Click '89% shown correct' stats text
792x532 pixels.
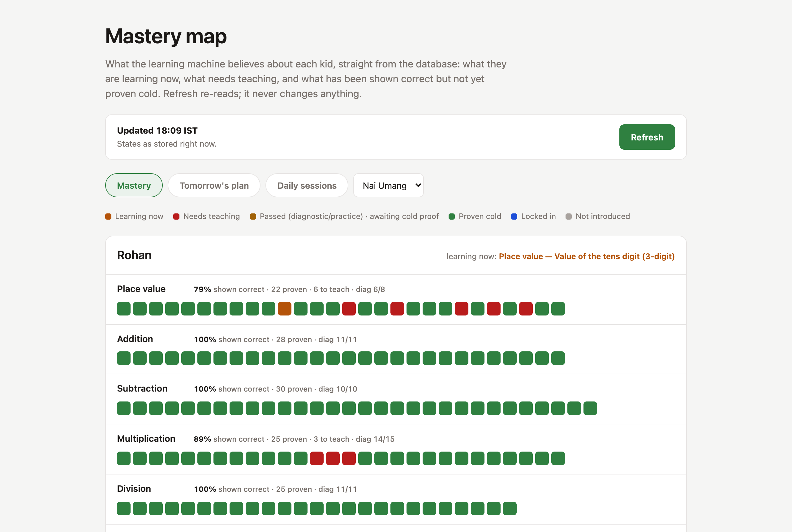(229, 439)
